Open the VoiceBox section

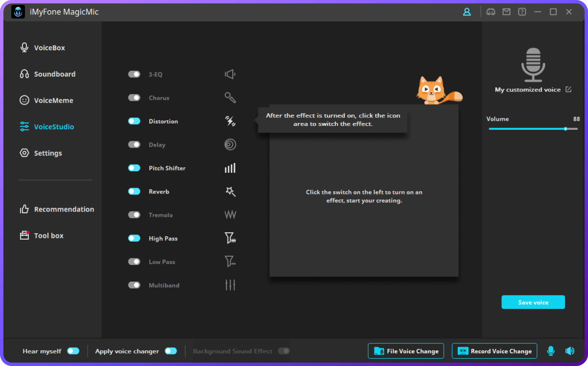[x=43, y=48]
